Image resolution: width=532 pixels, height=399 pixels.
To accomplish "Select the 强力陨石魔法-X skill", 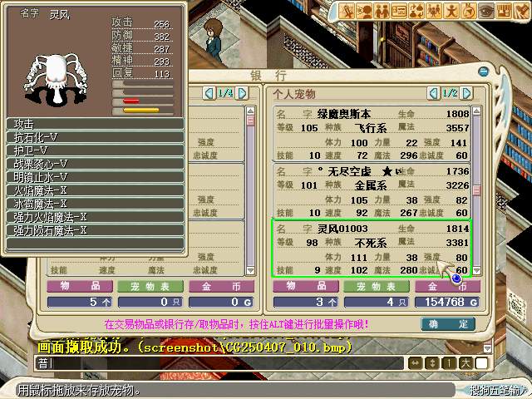I will (95, 231).
